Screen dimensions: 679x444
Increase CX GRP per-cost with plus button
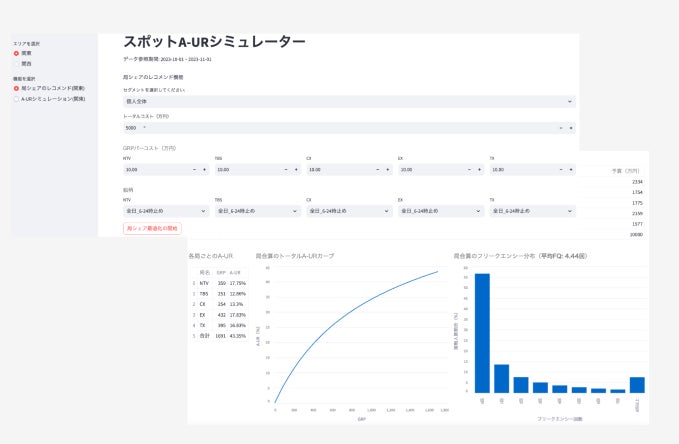388,170
